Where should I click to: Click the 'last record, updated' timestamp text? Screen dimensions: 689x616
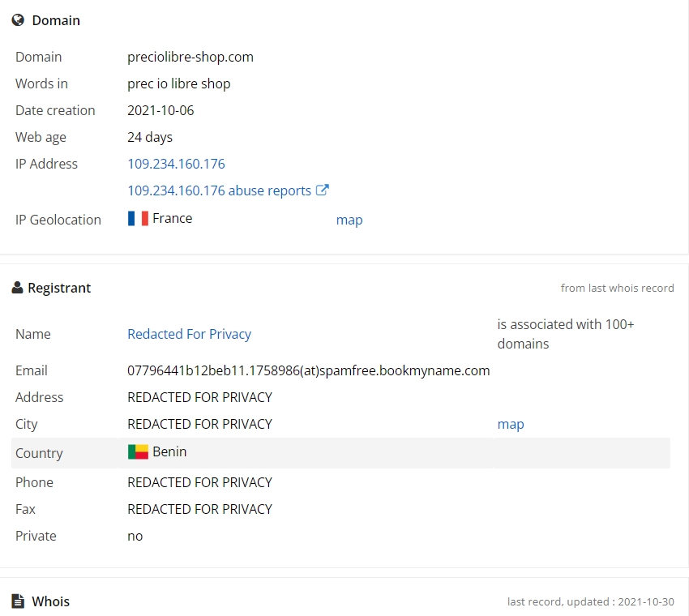coord(591,601)
